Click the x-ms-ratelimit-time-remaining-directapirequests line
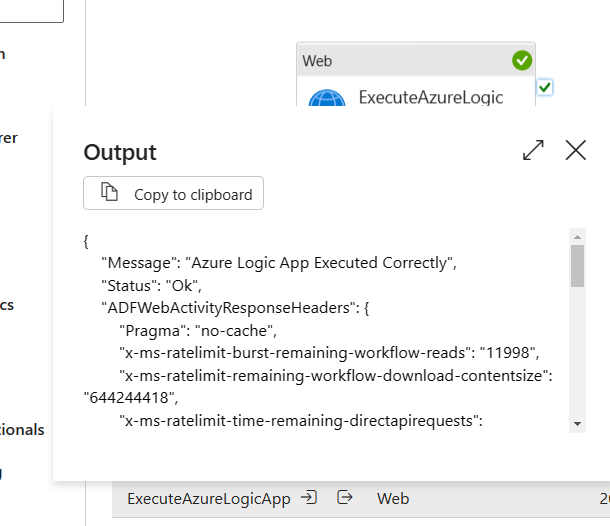Viewport: 610px width, 526px height. pyautogui.click(x=301, y=421)
